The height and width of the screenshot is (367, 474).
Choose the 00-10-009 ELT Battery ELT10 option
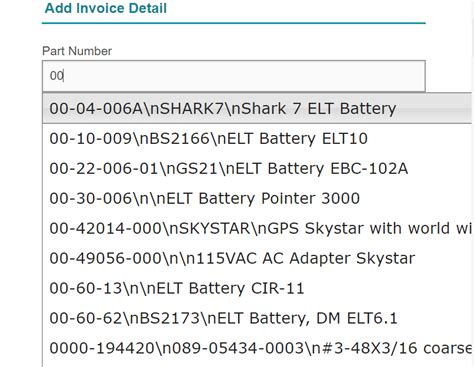point(258,138)
